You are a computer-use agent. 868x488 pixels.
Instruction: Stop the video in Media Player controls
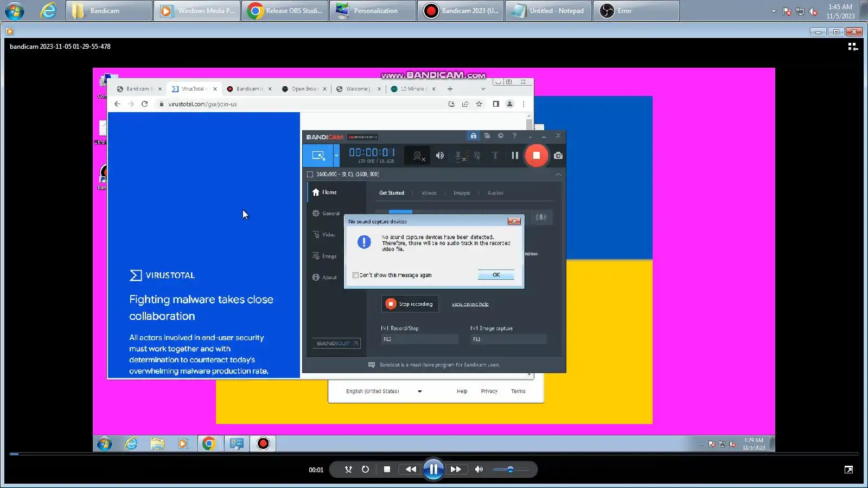coord(387,470)
